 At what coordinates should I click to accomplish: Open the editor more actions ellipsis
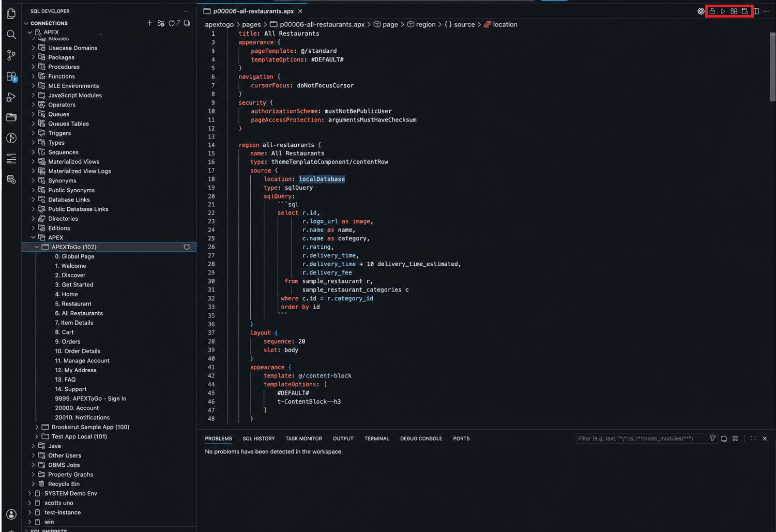(766, 11)
